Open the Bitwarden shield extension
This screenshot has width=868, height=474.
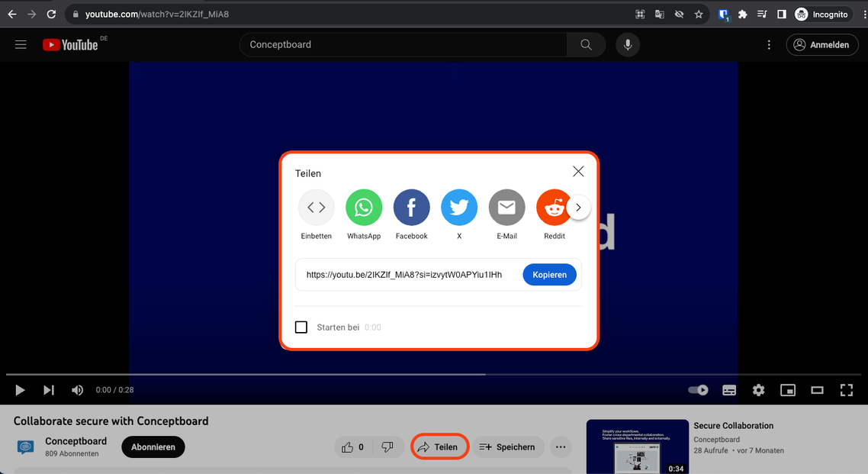click(724, 15)
